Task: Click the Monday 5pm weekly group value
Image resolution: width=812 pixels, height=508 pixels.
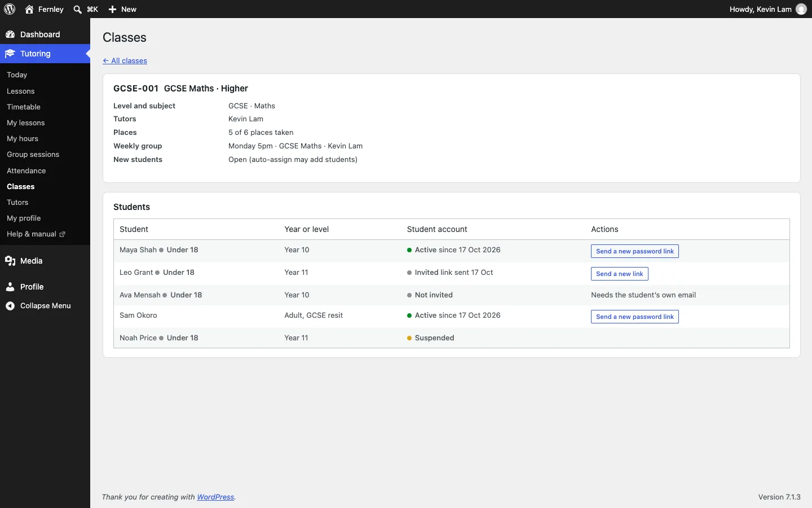Action: pos(295,146)
